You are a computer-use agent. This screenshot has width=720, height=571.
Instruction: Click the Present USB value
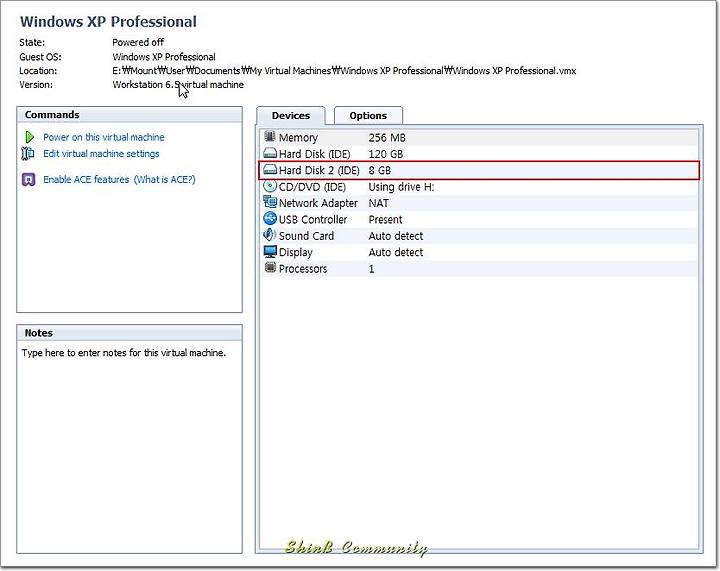tap(385, 220)
